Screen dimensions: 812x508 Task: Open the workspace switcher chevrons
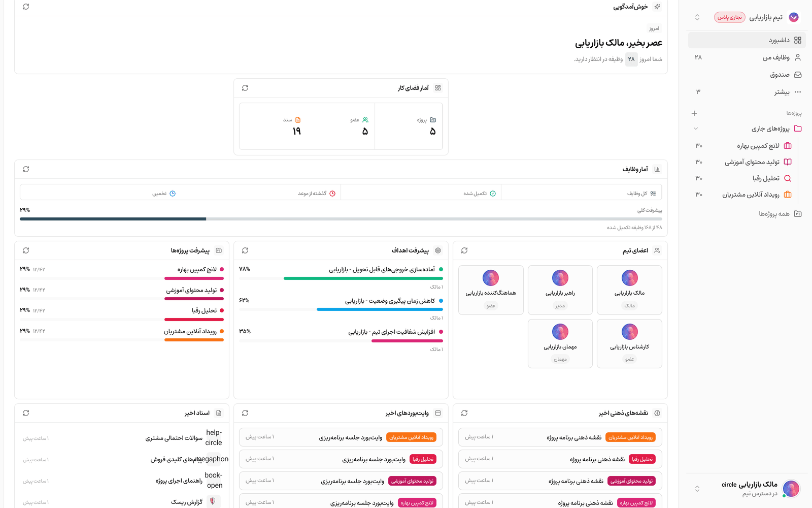tap(697, 17)
